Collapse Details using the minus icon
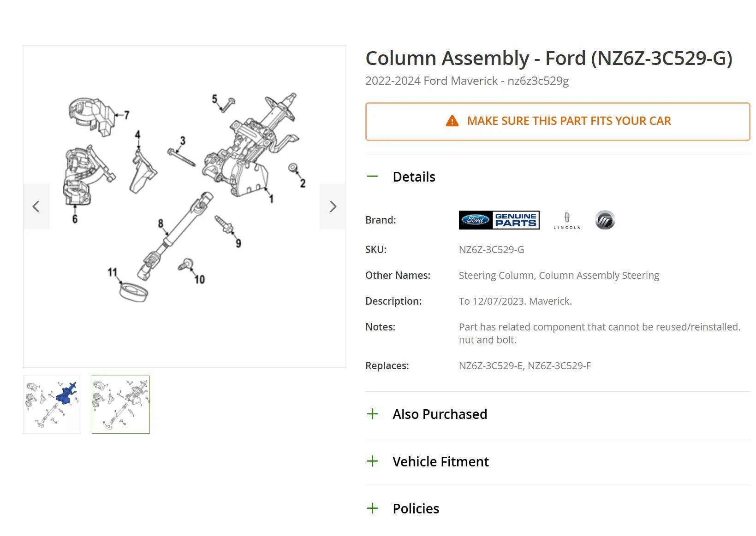 (x=372, y=177)
